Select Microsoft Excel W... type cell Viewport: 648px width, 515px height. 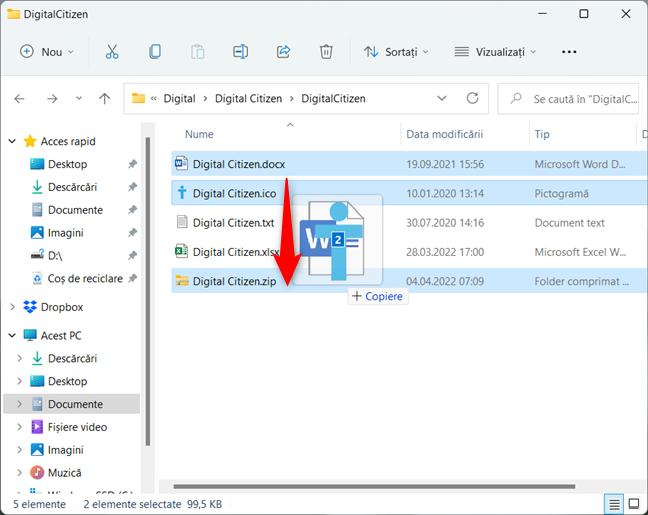(x=580, y=252)
